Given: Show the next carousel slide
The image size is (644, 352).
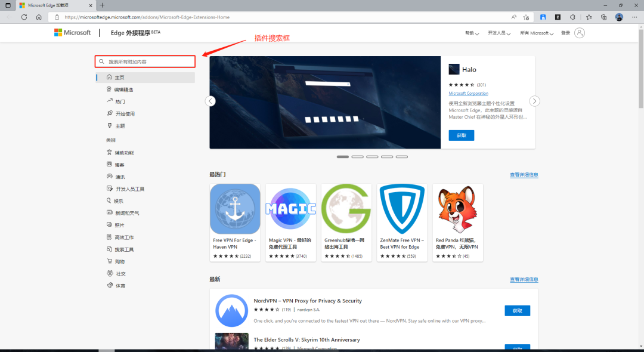Looking at the screenshot, I should tap(534, 101).
